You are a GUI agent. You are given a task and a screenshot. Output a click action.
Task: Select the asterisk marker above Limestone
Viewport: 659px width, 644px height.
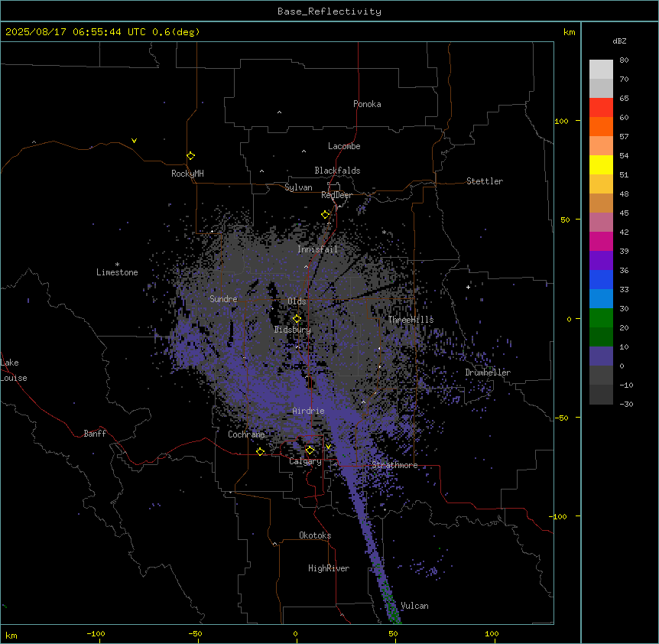click(x=117, y=264)
